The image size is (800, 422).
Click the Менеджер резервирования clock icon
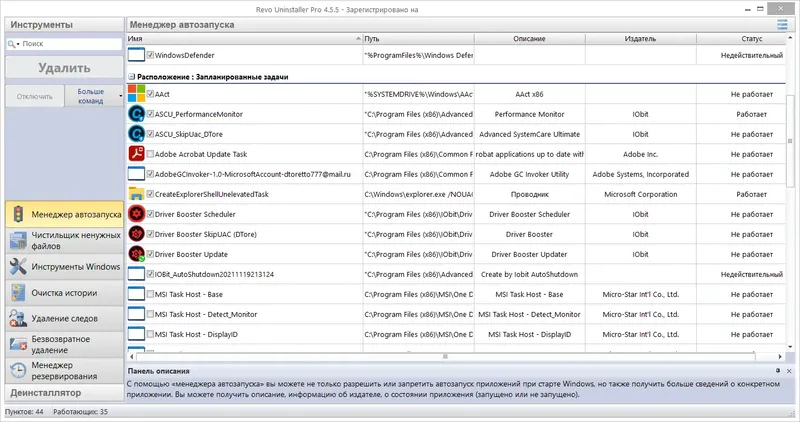(18, 370)
